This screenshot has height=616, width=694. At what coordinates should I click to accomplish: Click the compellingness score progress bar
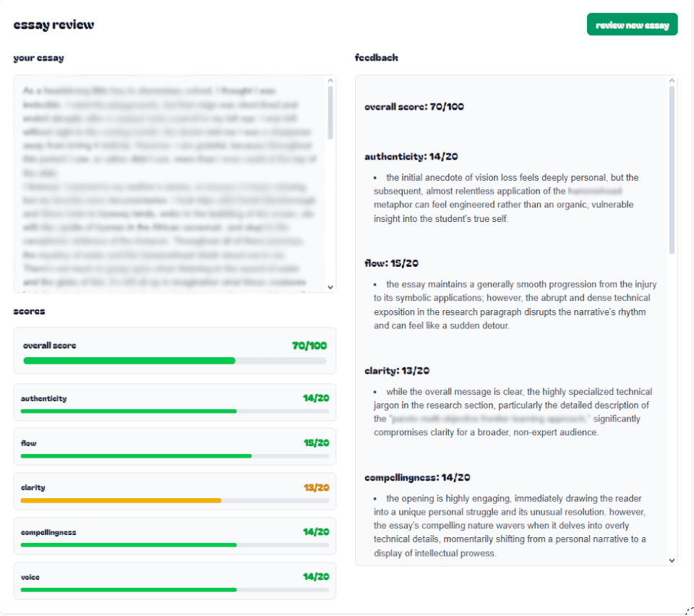click(175, 544)
